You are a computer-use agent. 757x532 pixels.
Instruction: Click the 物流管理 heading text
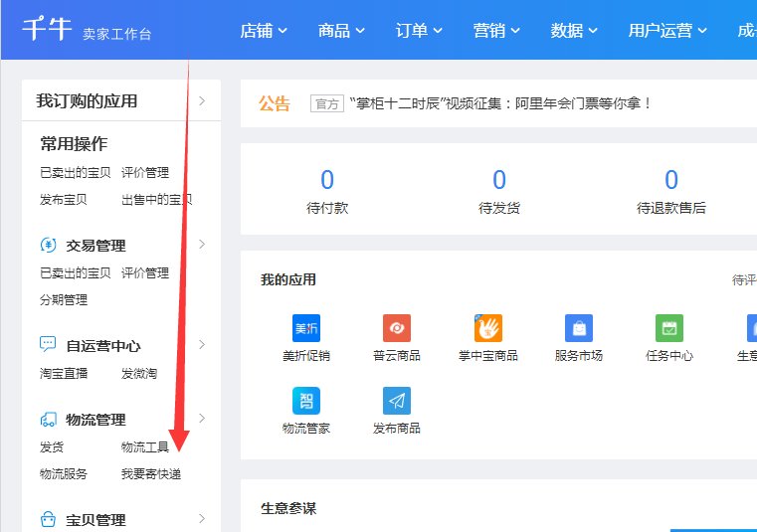point(95,420)
